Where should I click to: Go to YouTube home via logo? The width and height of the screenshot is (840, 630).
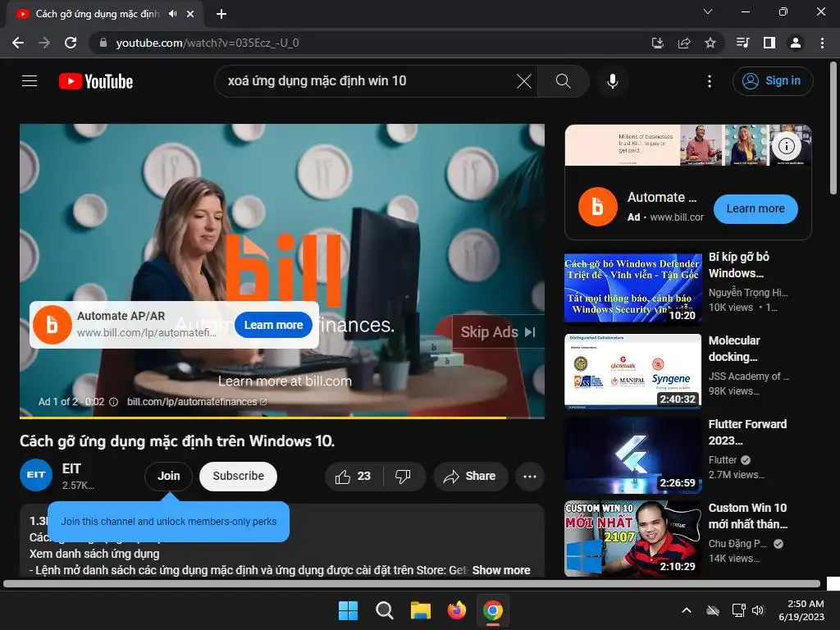(96, 81)
